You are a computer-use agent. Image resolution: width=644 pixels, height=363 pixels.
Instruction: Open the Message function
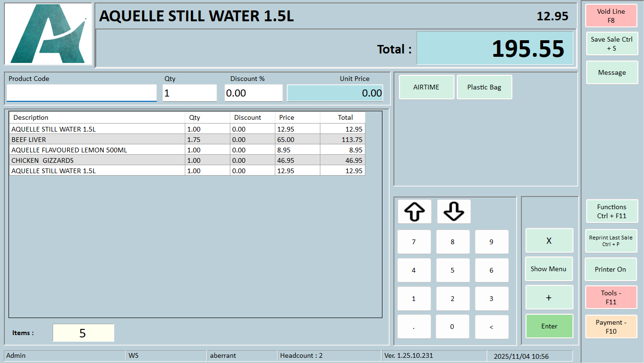coord(612,72)
